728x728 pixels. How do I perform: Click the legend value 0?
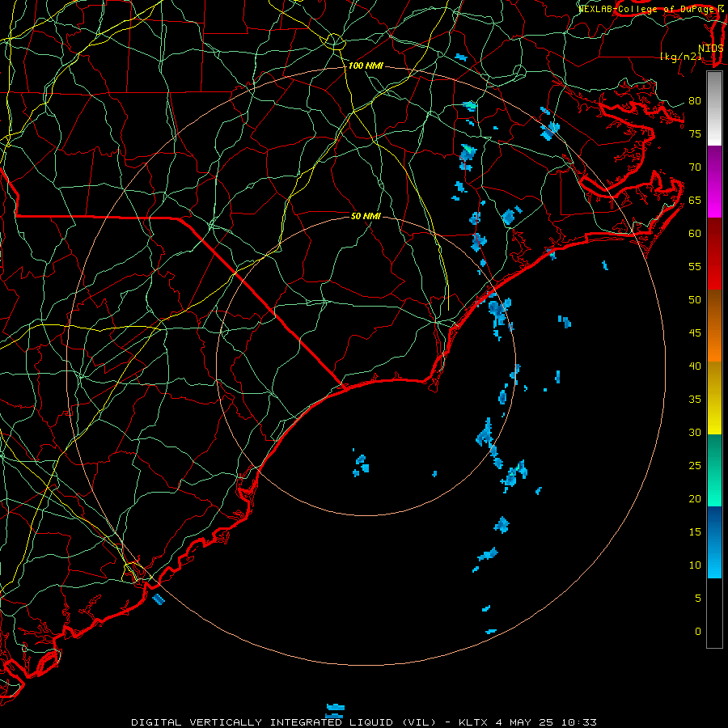pyautogui.click(x=698, y=632)
